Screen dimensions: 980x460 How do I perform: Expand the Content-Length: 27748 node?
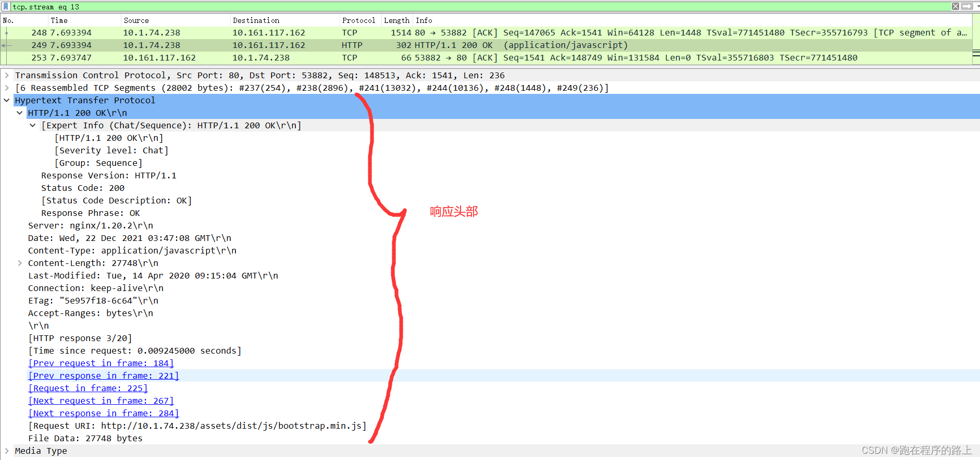click(20, 263)
